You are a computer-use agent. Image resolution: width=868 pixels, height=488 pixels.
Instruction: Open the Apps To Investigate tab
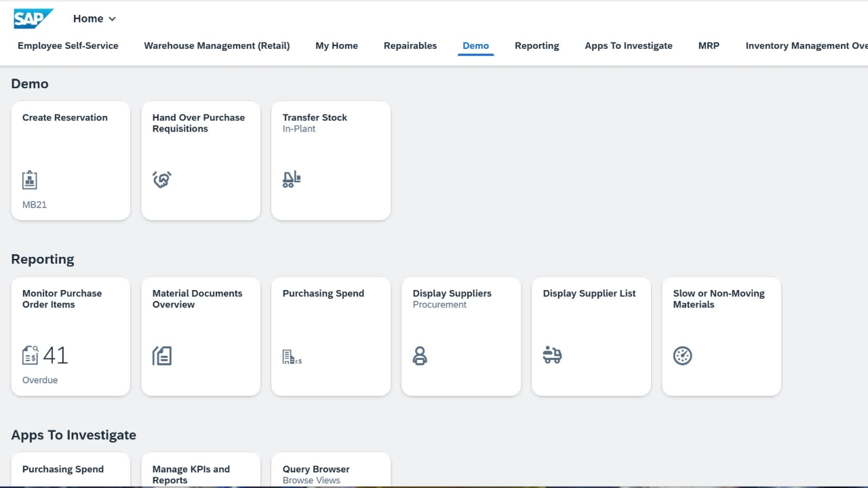[629, 46]
